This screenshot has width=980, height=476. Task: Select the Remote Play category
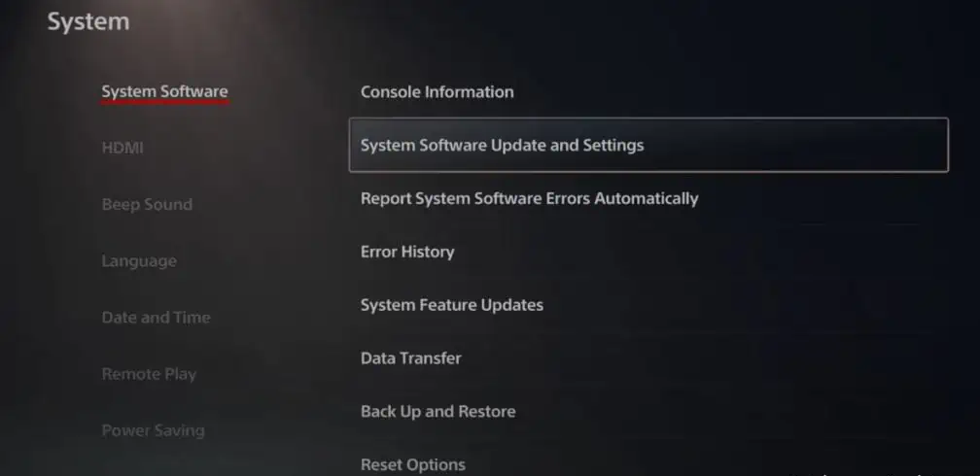click(149, 374)
